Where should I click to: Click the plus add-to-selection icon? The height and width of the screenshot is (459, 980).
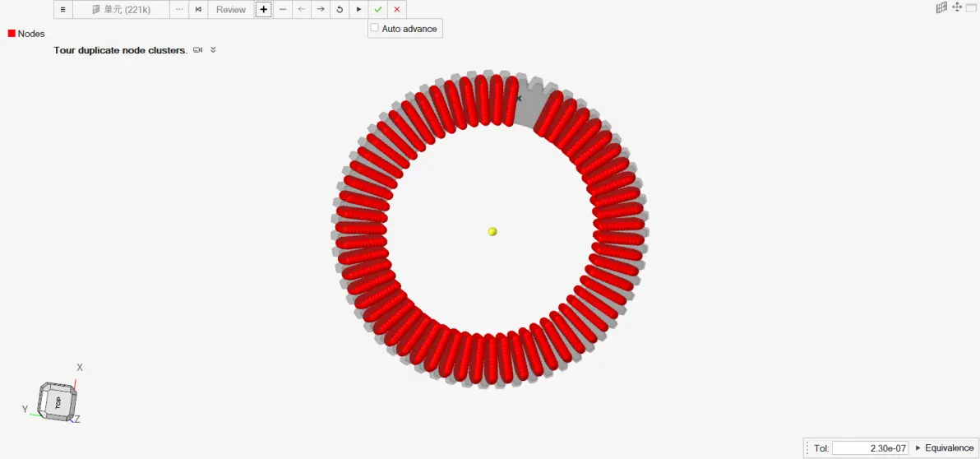point(264,9)
